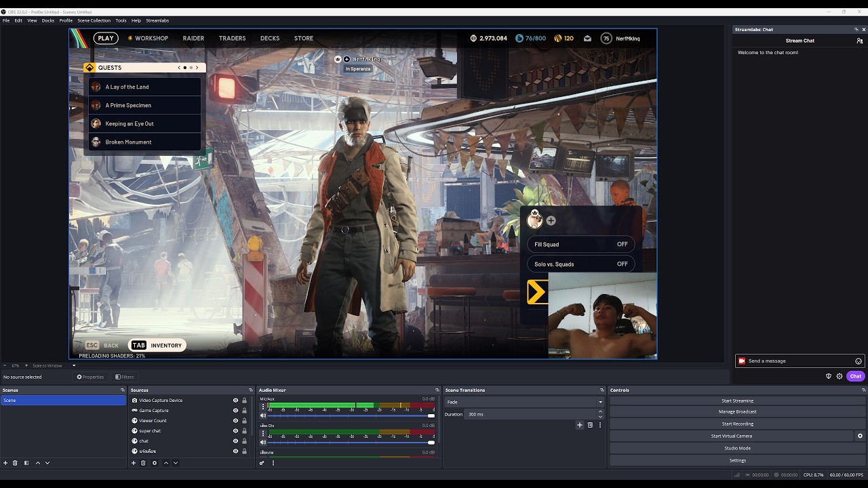
Task: Toggle visibility of Viewer Count source
Action: coord(236,420)
